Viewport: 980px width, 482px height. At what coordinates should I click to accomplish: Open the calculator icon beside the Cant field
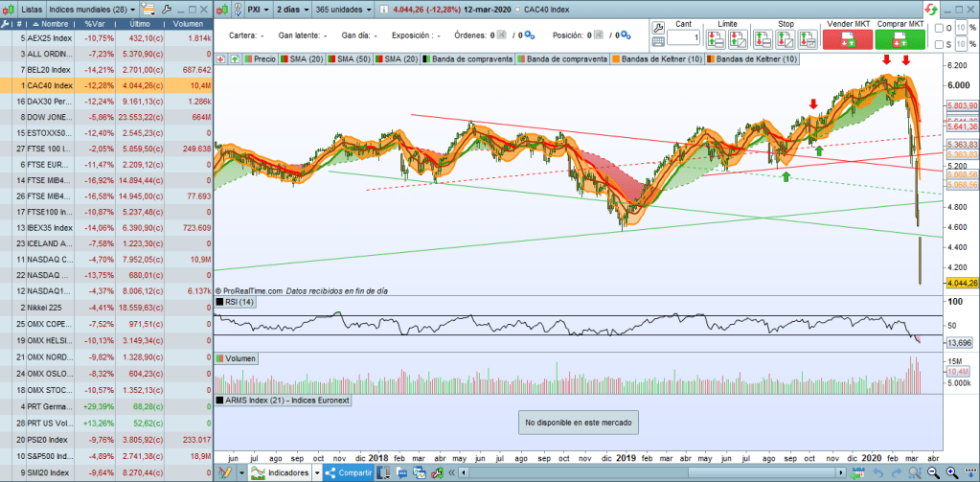coord(658,41)
